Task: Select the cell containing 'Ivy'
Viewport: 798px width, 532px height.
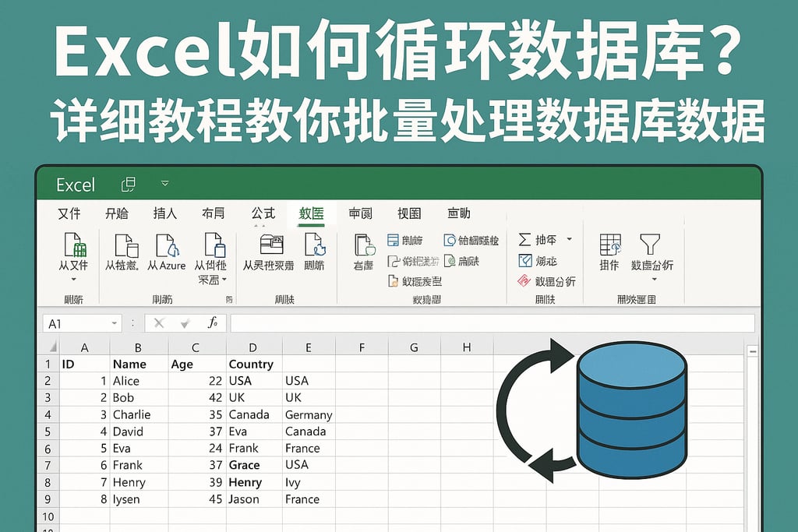Action: coord(309,483)
